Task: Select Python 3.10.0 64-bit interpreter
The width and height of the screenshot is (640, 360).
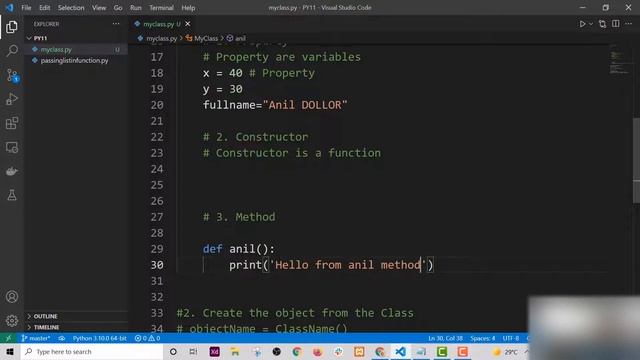Action: (100, 338)
